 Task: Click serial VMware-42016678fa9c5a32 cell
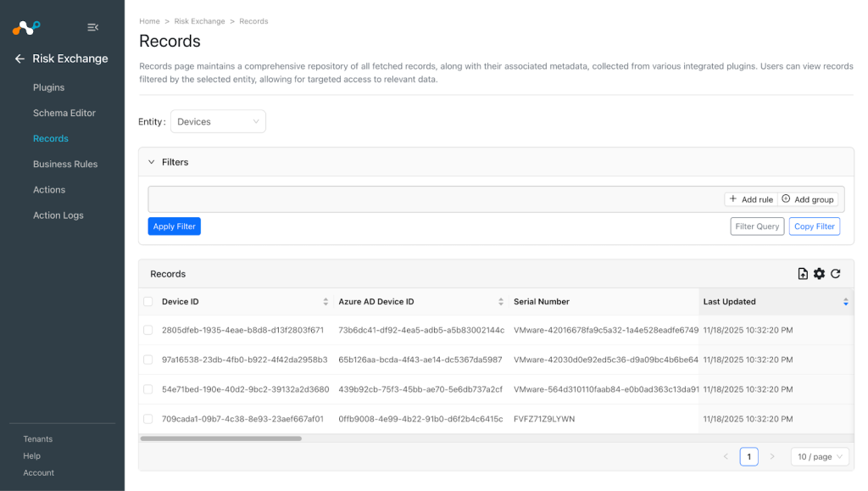(x=605, y=330)
